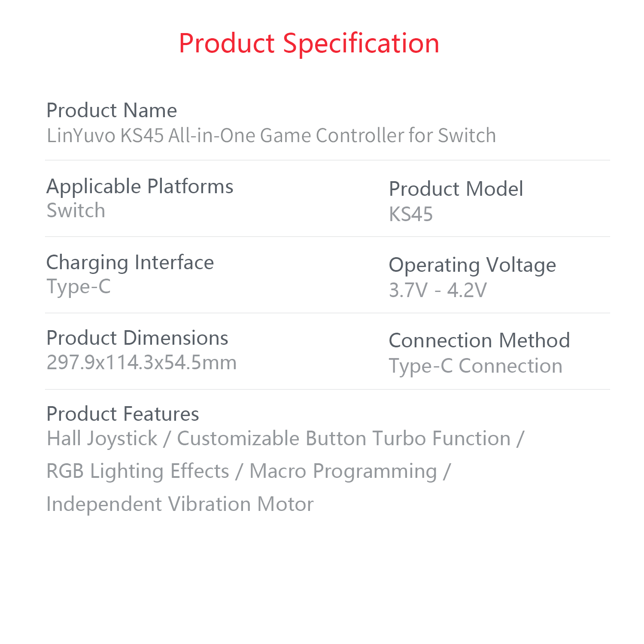Click the Product Features heading
Image resolution: width=644 pixels, height=644 pixels.
123,414
